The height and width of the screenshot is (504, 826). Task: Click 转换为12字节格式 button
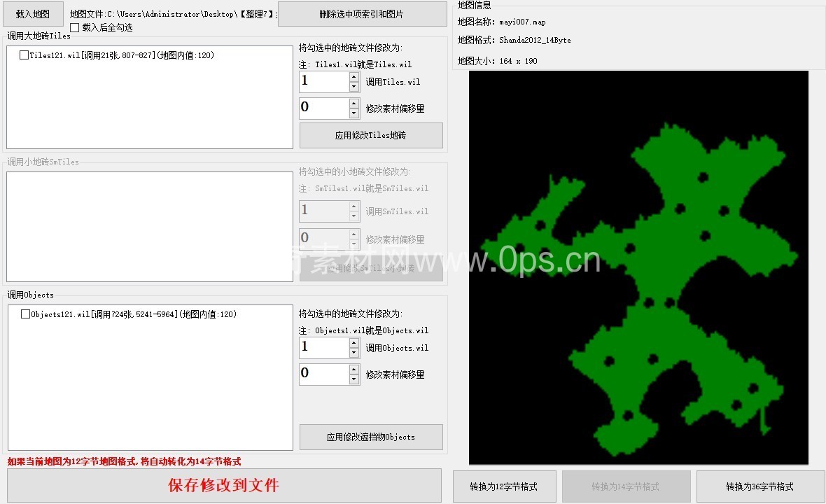504,486
